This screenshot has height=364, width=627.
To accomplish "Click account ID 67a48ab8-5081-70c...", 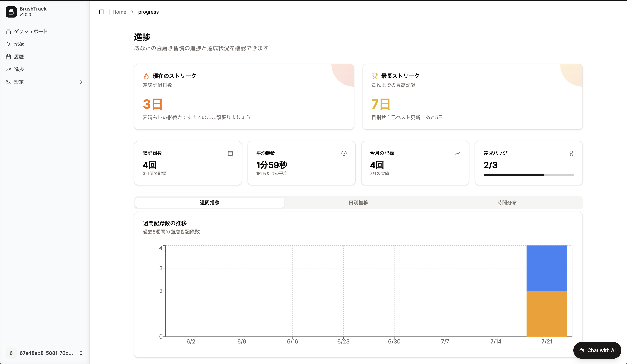I will [46, 353].
